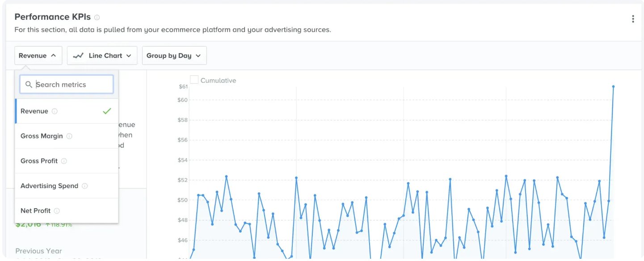Click the info icon beside Gross Profit
The height and width of the screenshot is (261, 644).
point(64,161)
